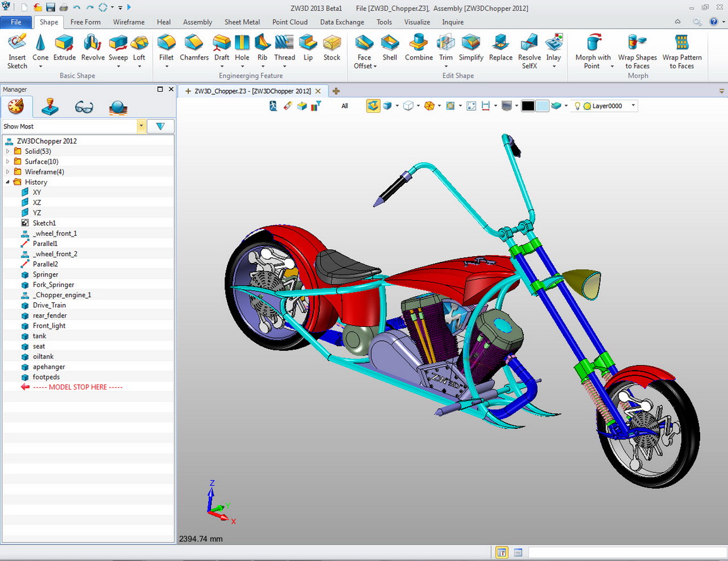Toggle the highlighted selection mode button
This screenshot has height=561, width=728.
[x=373, y=106]
